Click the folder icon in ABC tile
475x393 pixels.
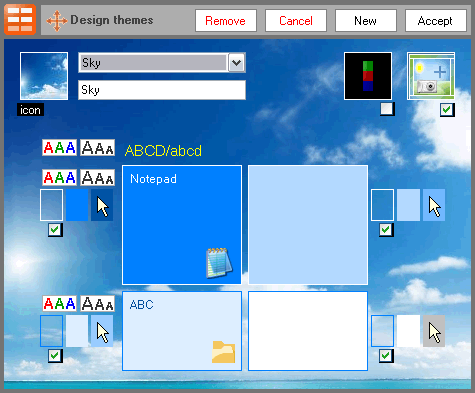(x=224, y=352)
